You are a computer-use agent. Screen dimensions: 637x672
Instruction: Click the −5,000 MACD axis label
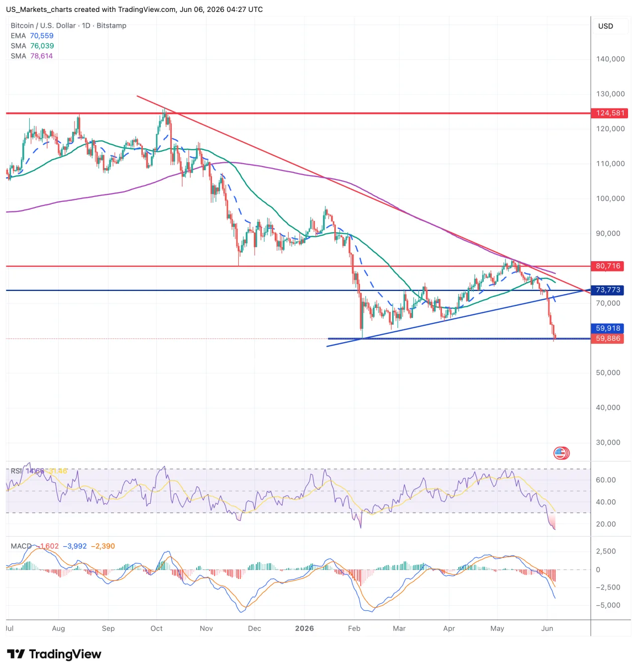(x=608, y=605)
